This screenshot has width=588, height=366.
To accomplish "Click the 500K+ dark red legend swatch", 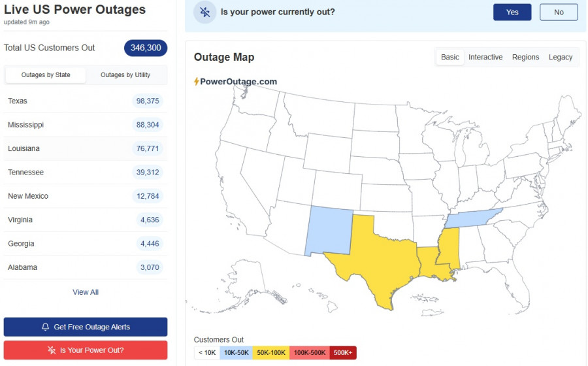I will coord(343,353).
